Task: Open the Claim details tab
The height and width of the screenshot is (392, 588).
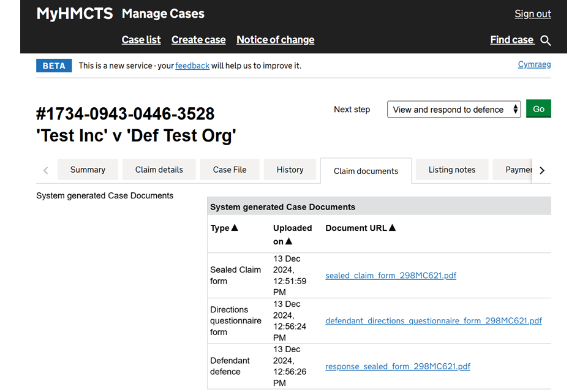Action: click(159, 170)
